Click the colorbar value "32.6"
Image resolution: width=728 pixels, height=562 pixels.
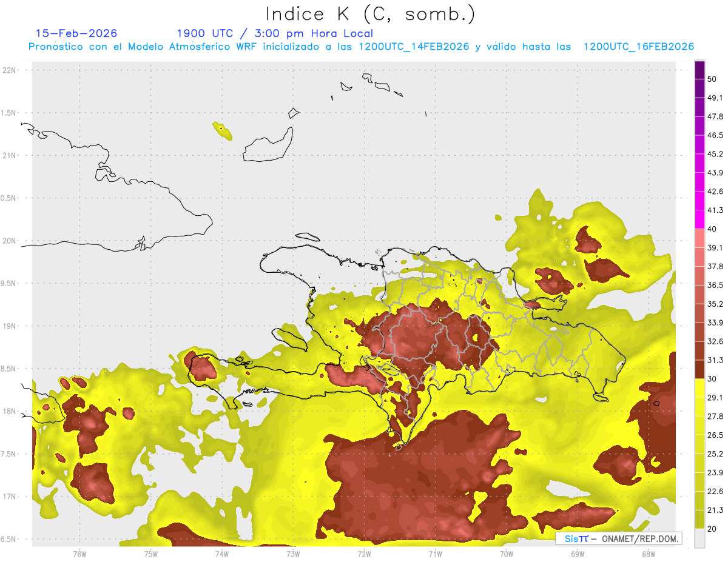point(715,341)
